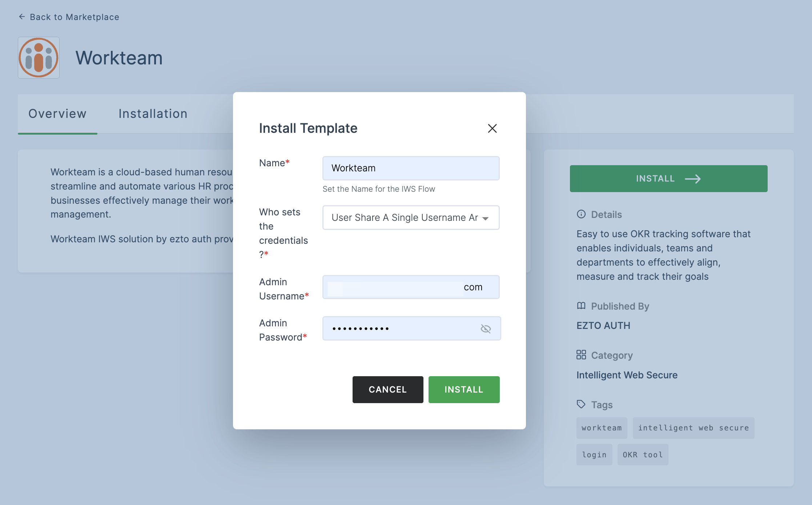
Task: Click the Name field label
Action: pyautogui.click(x=274, y=163)
